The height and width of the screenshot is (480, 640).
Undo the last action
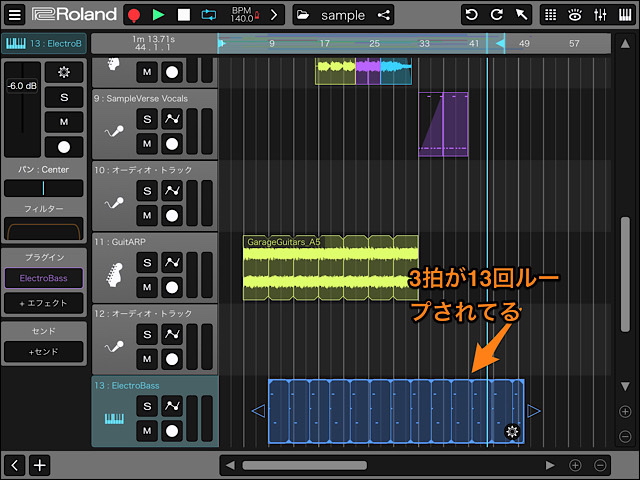pyautogui.click(x=472, y=15)
